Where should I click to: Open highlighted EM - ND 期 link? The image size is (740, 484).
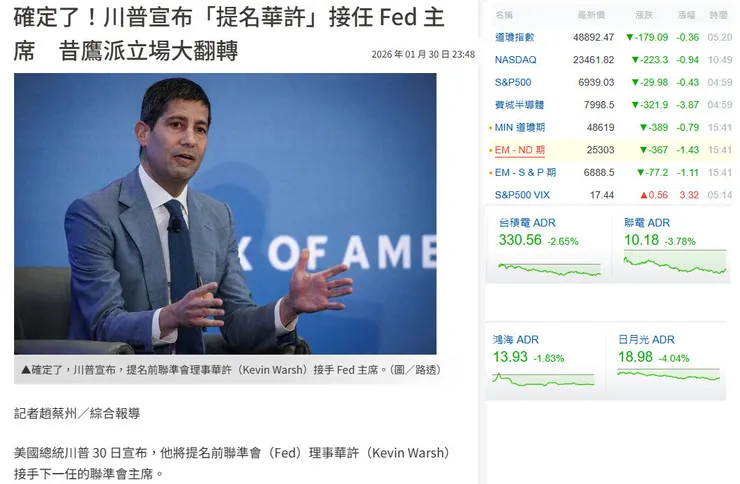pos(520,150)
